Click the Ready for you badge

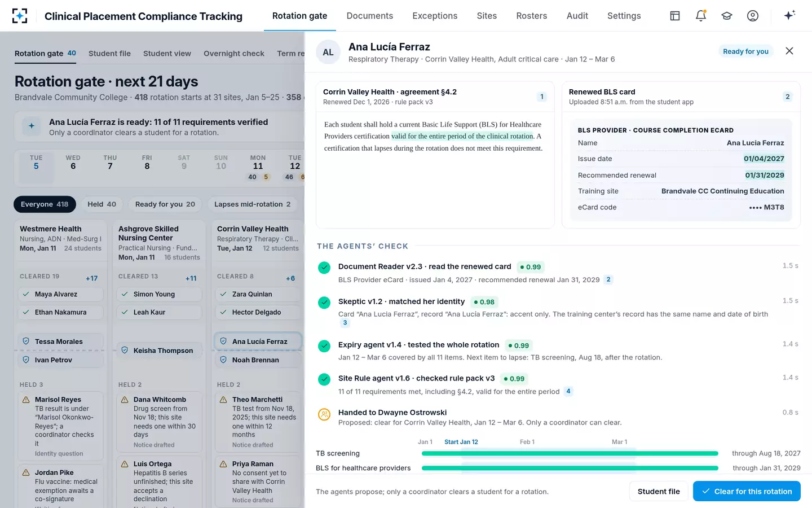(x=745, y=51)
